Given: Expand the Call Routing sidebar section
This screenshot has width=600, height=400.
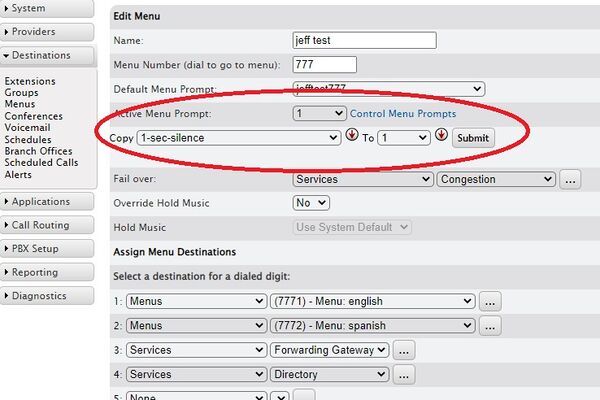Looking at the screenshot, I should (x=48, y=225).
